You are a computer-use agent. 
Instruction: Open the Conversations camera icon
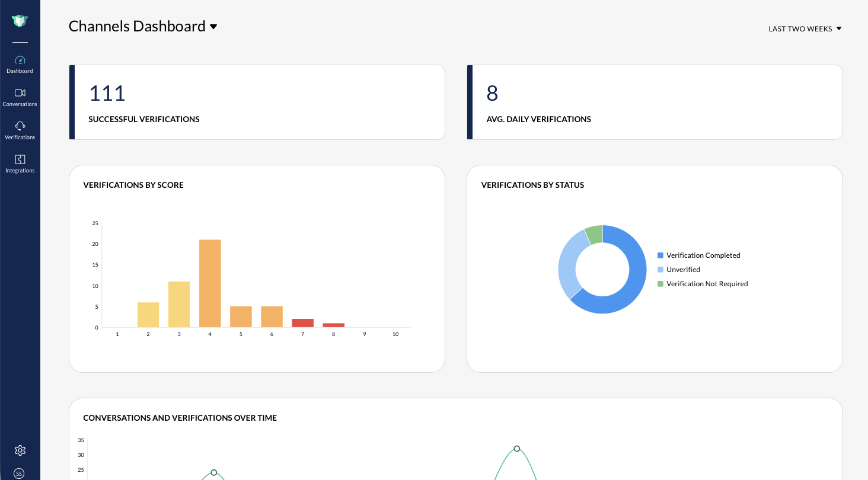20,93
